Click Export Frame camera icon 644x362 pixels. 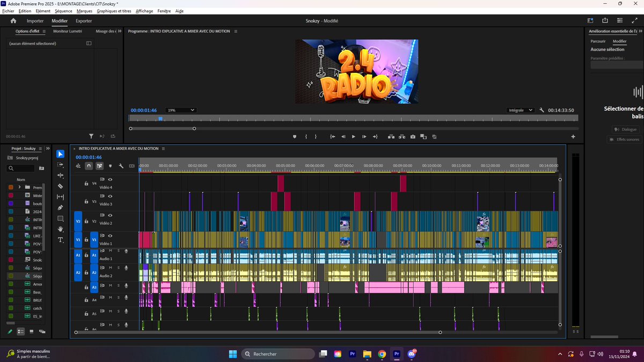413,137
